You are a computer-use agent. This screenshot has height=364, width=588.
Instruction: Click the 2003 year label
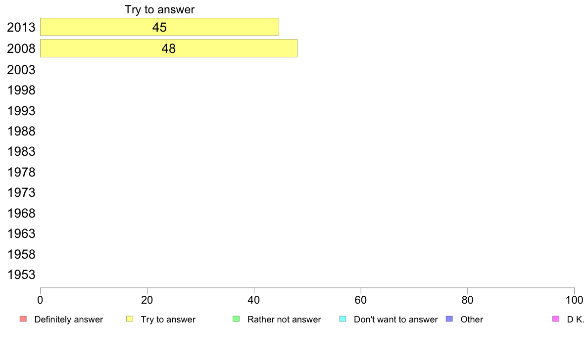coord(21,70)
